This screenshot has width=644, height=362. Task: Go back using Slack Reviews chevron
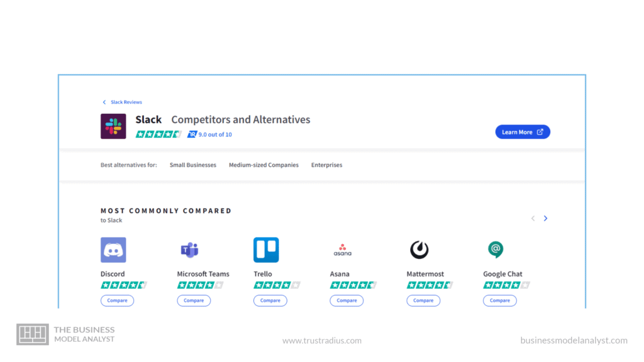104,102
